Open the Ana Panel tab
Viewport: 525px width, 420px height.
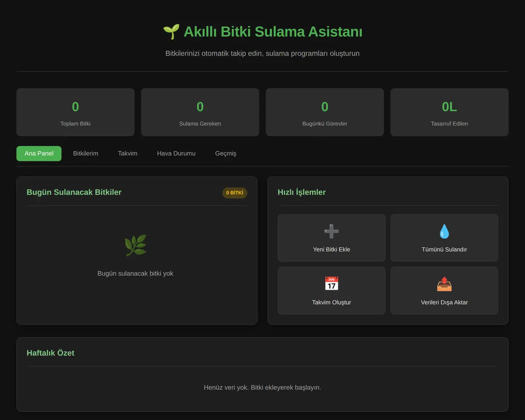(x=39, y=154)
